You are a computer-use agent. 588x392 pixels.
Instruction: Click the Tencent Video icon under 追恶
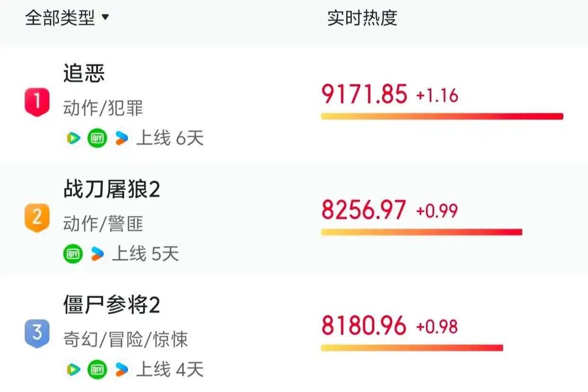[x=73, y=138]
